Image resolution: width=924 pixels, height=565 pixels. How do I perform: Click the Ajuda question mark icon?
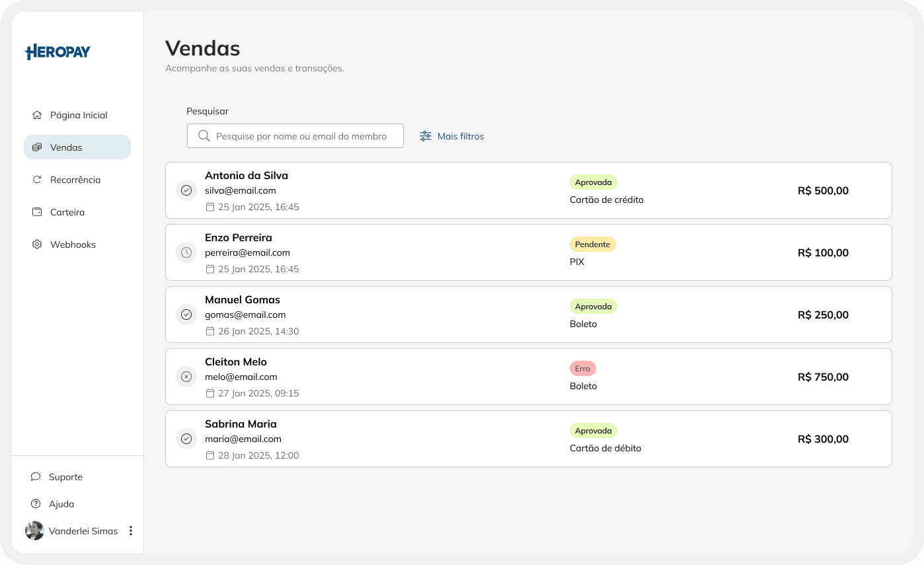click(35, 504)
